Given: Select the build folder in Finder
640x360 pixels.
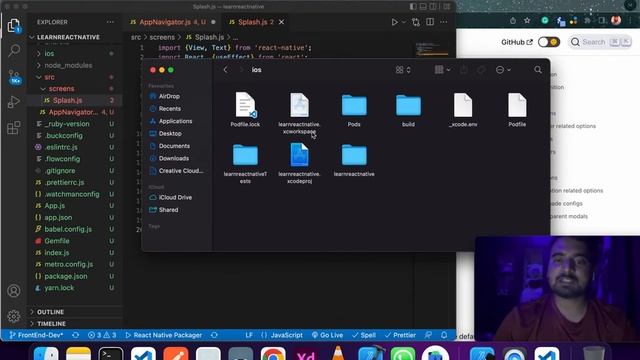Looking at the screenshot, I should (x=408, y=110).
